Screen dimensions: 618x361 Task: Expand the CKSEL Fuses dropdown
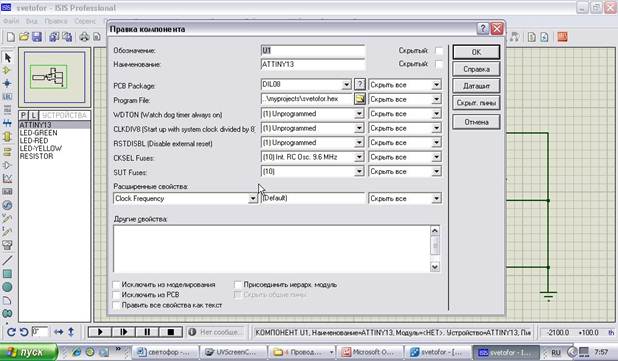(359, 157)
